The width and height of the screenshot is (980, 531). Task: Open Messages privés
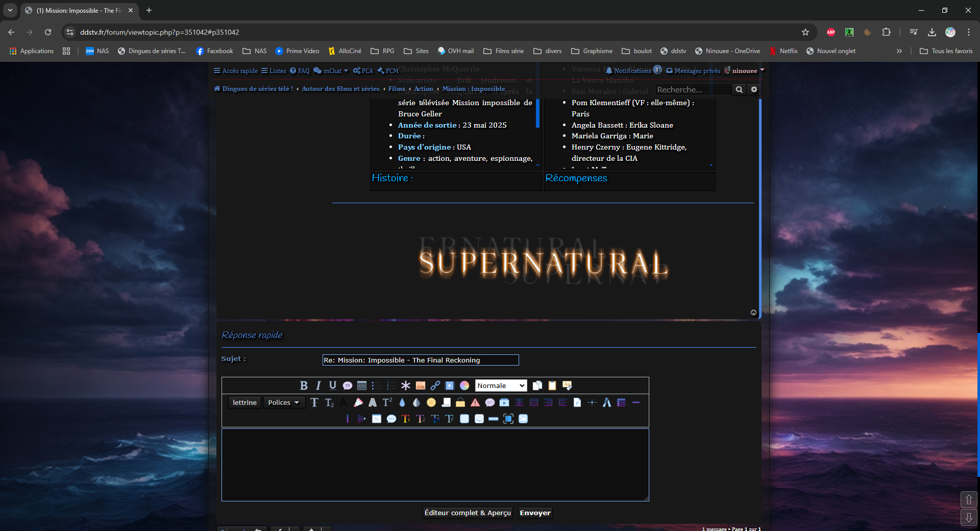coord(693,71)
